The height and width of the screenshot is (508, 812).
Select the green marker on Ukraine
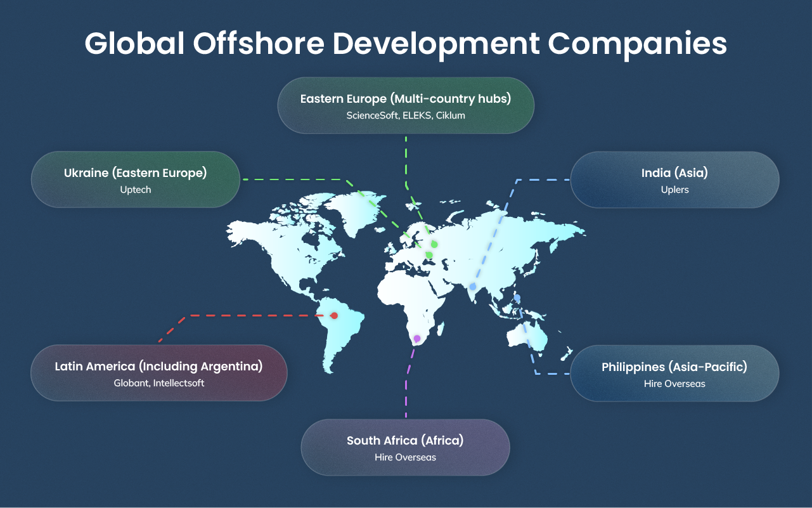click(429, 255)
